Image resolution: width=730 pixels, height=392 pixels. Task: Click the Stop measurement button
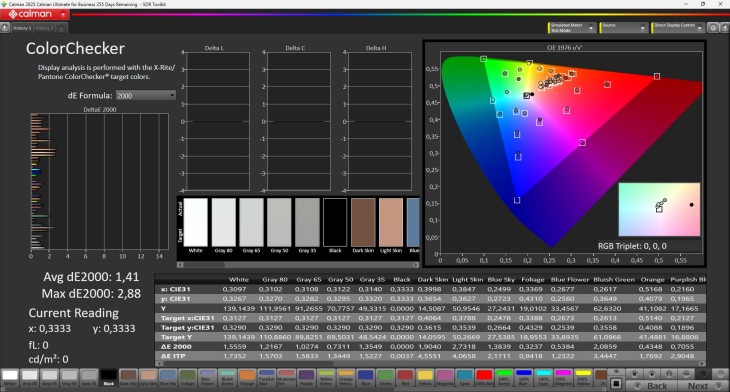(634, 374)
